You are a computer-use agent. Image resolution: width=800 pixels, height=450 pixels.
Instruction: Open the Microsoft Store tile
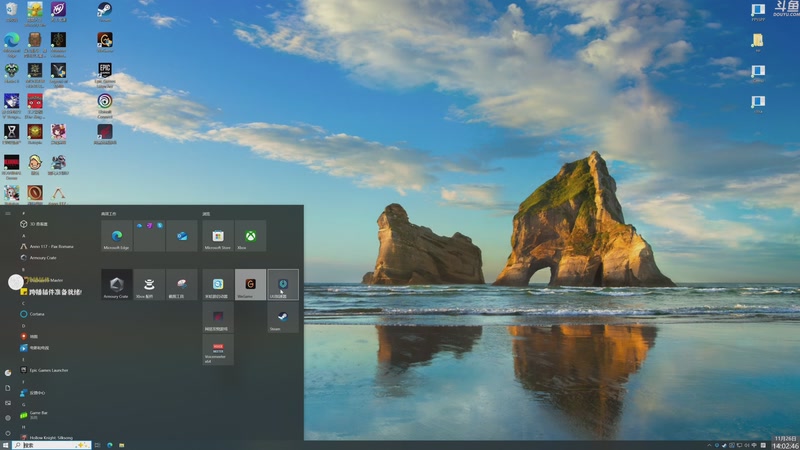click(x=218, y=236)
